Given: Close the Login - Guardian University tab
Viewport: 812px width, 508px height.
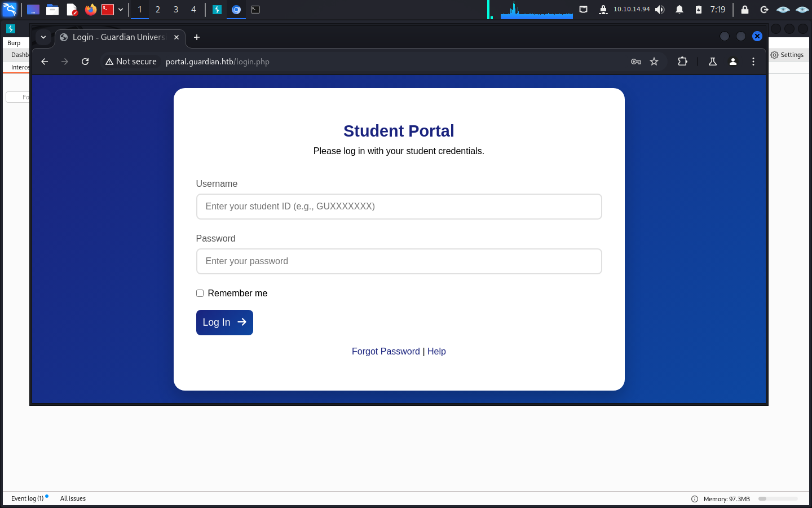Looking at the screenshot, I should point(176,37).
